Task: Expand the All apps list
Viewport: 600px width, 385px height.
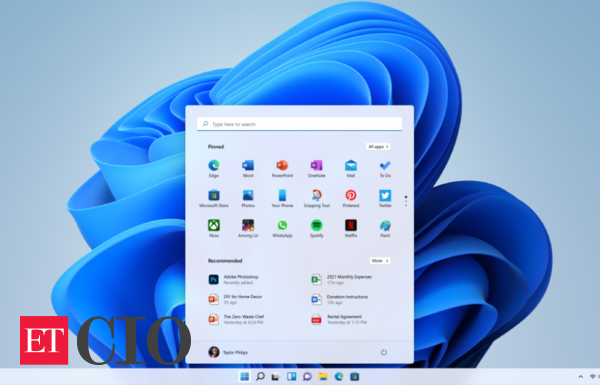Action: click(378, 147)
